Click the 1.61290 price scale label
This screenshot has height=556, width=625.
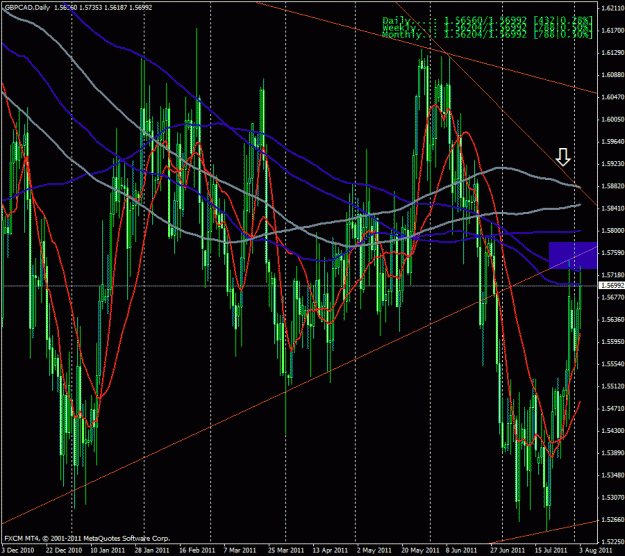(x=613, y=53)
